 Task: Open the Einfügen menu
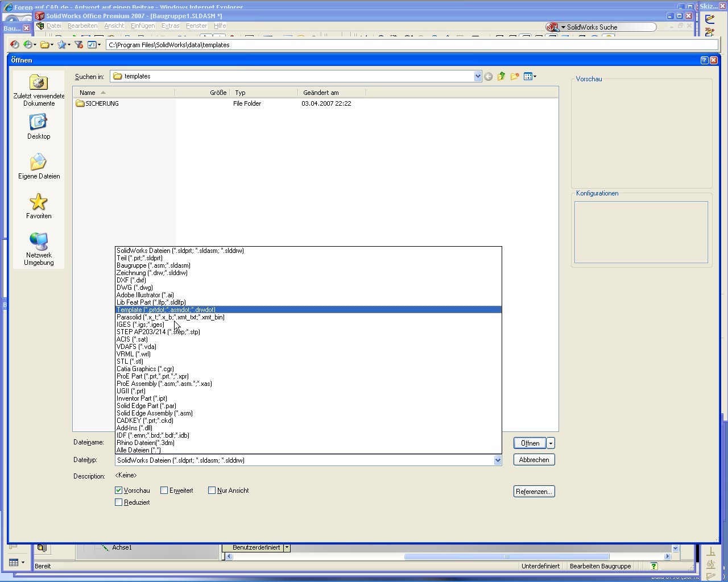point(142,26)
